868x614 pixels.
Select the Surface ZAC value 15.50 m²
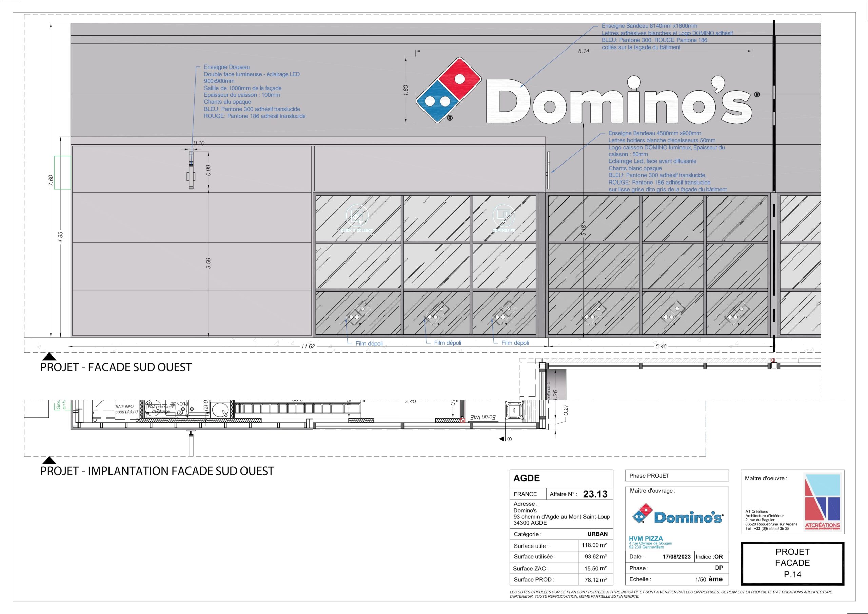[596, 568]
